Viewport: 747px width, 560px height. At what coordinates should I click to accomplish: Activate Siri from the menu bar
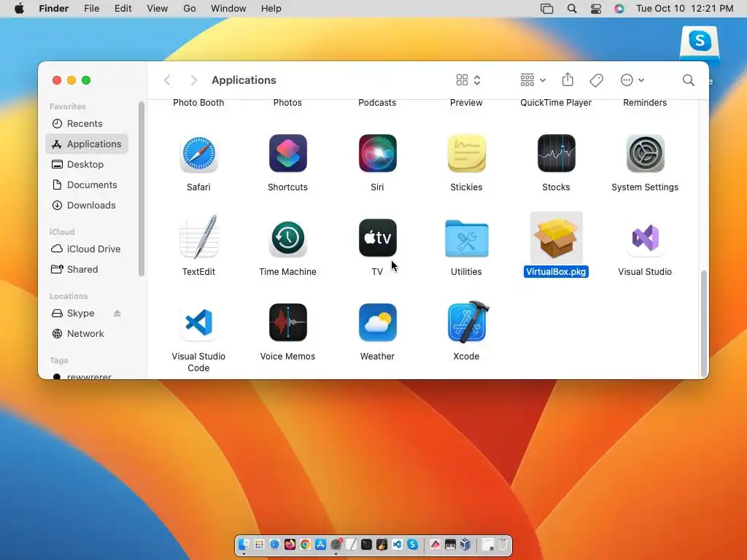pos(619,9)
